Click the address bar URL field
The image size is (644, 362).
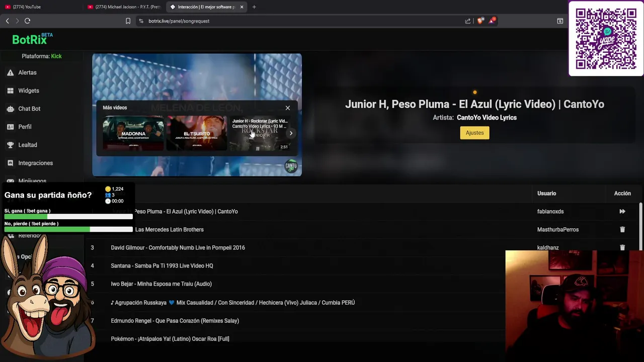[x=302, y=21]
